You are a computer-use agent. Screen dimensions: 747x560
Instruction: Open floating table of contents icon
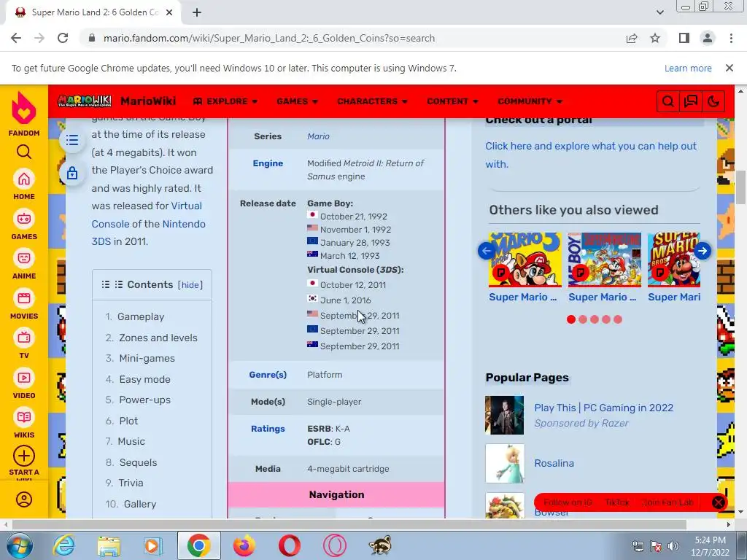point(72,140)
